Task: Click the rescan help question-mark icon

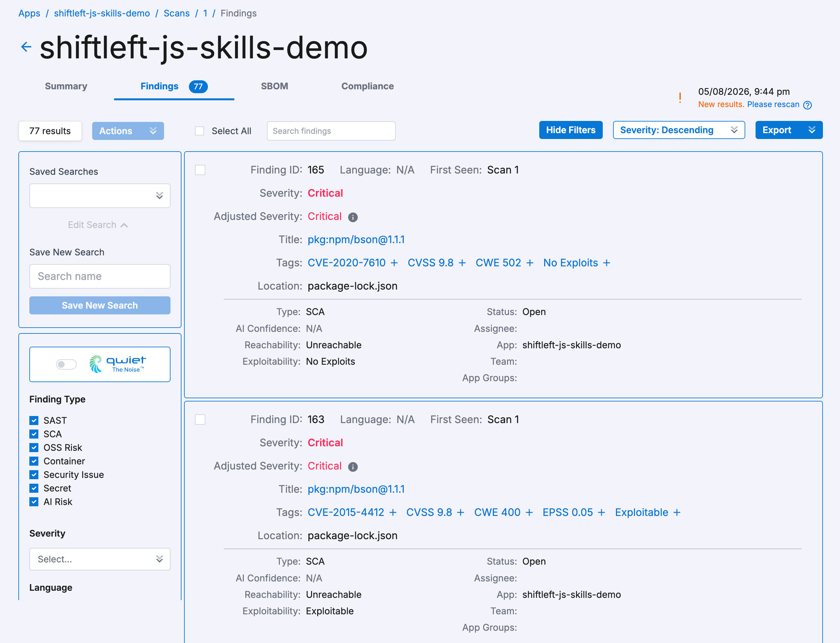Action: [807, 105]
